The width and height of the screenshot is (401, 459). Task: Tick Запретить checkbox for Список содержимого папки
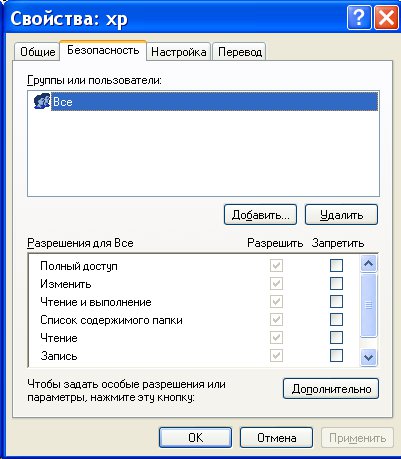(336, 320)
